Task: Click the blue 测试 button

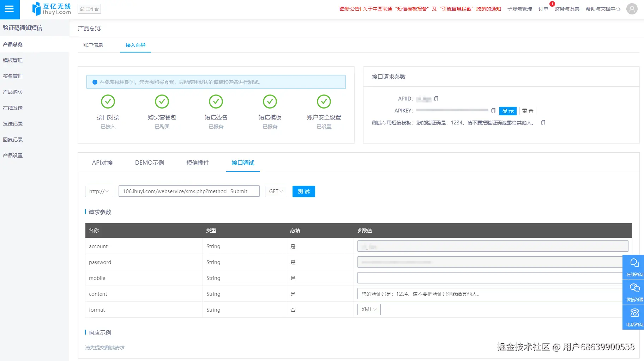Action: 304,191
